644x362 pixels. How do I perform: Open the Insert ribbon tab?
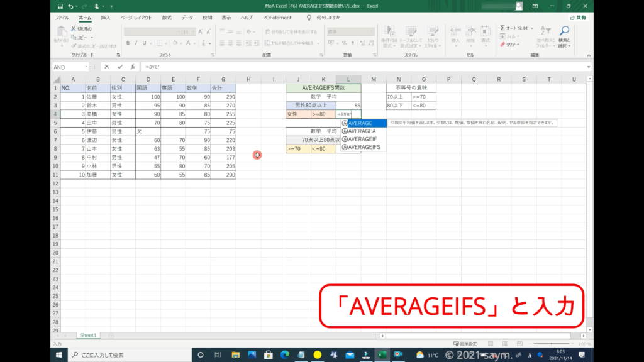pos(106,18)
